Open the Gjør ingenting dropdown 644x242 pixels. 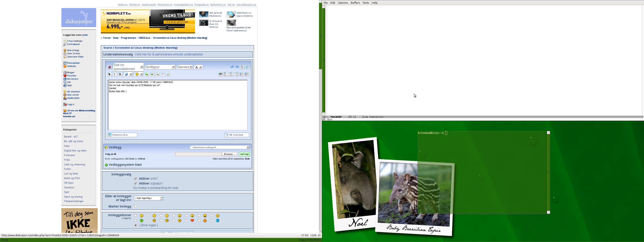click(x=149, y=198)
